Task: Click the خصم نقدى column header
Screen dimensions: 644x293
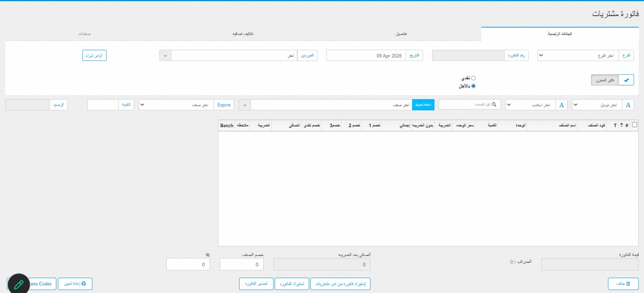Action: click(312, 126)
